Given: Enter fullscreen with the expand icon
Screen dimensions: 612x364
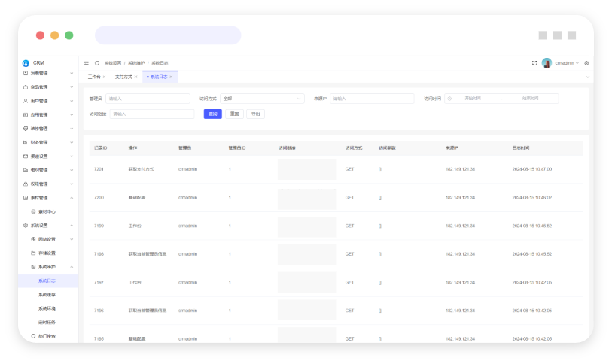Looking at the screenshot, I should pos(534,63).
